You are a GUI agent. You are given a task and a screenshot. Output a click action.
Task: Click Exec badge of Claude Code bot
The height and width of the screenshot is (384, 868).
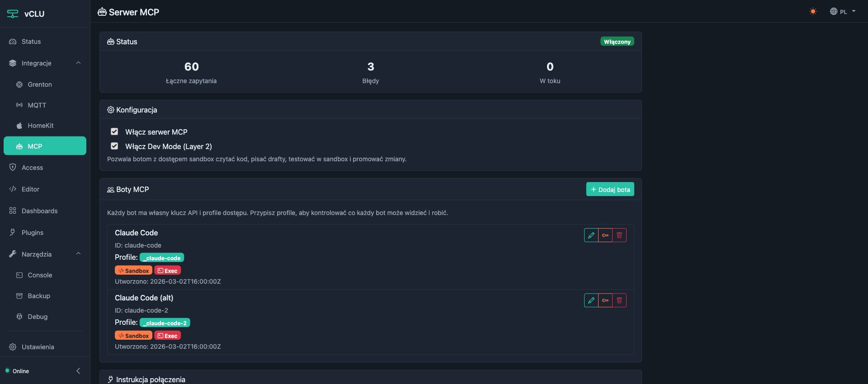pos(168,271)
